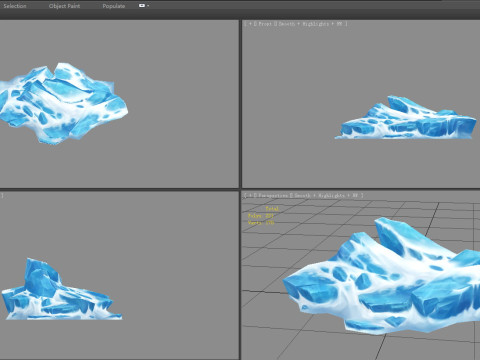Switch to the Object Paint tab
Viewport: 480px width, 360px height.
(64, 6)
